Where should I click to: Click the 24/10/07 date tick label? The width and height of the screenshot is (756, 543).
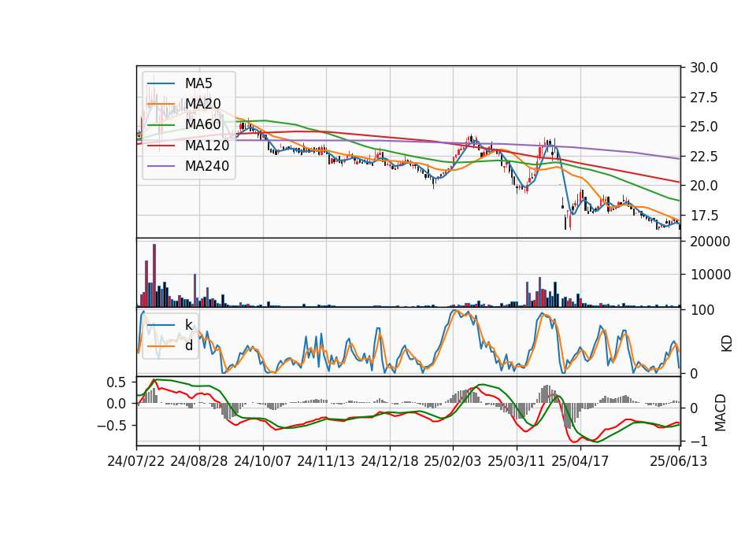(x=263, y=461)
